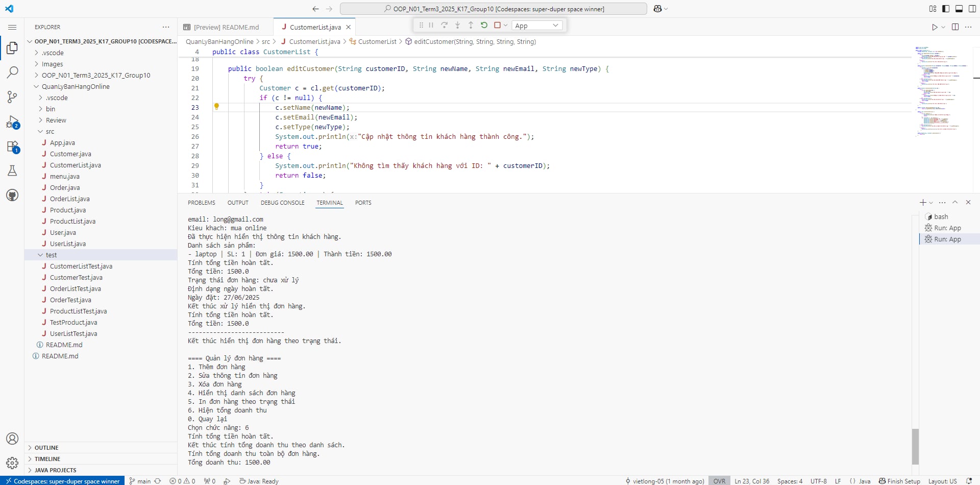Click the lightbulb code action on line 23

[216, 107]
